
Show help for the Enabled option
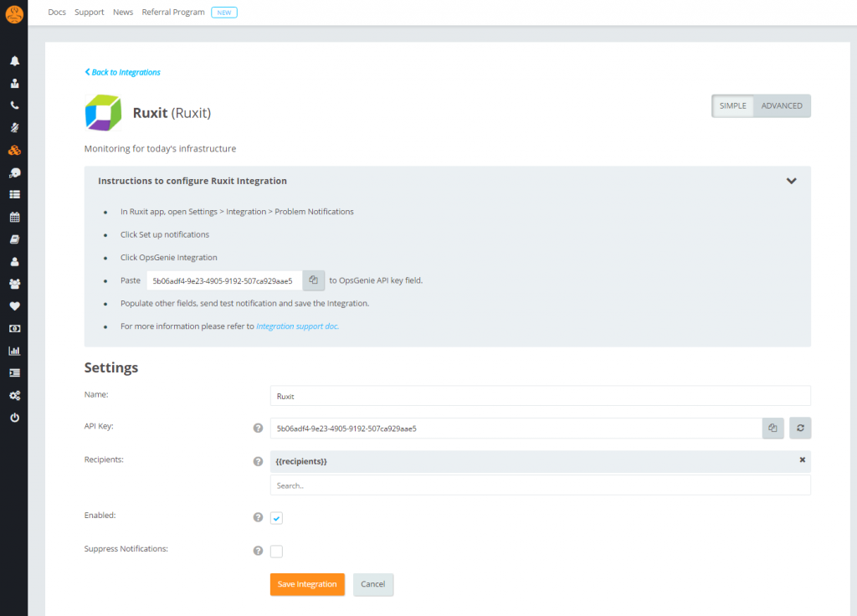[x=258, y=517]
